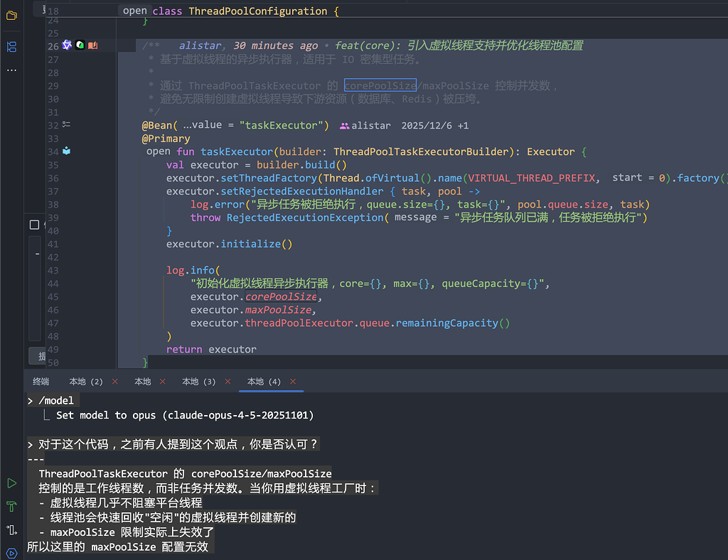
Task: Click the blue bean gutter icon on line 34
Action: tap(66, 151)
